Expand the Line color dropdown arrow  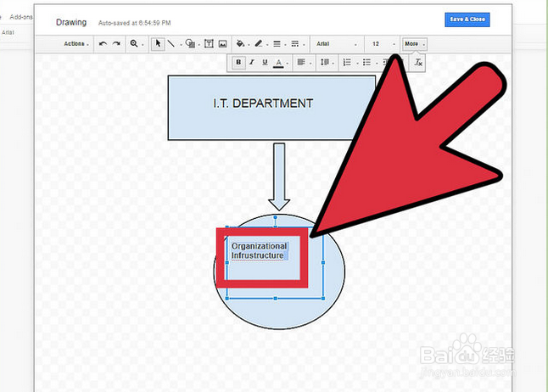tap(267, 45)
